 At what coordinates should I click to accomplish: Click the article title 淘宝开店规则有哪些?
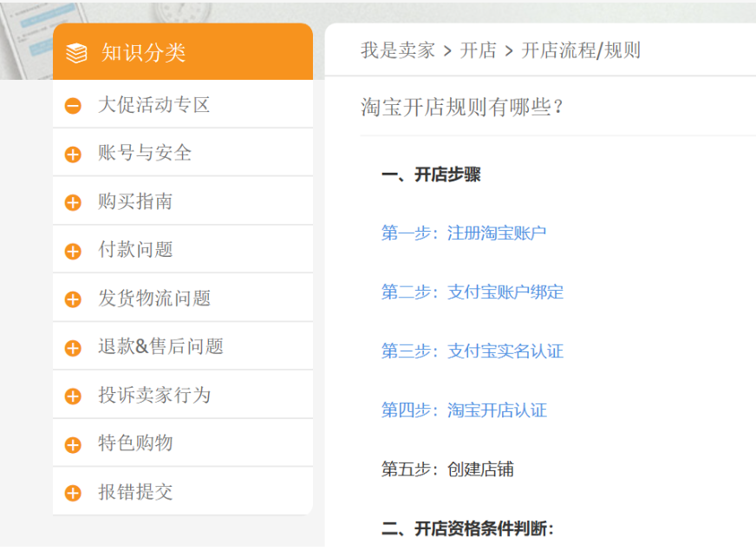(462, 107)
